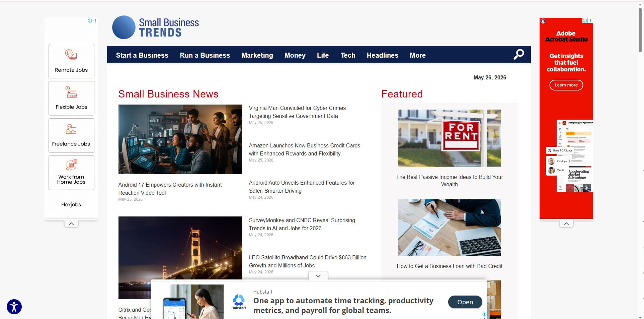Click the Golden Gate Bridge night thumbnail

(x=180, y=258)
